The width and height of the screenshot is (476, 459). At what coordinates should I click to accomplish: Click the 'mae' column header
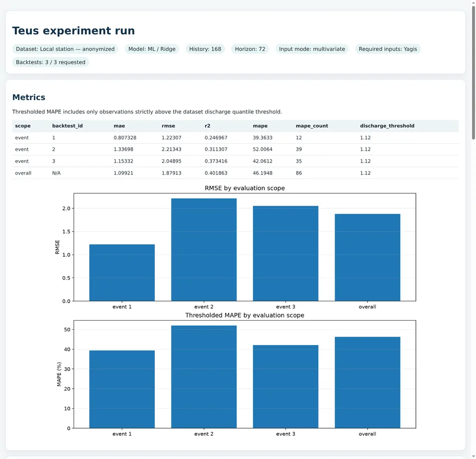coord(119,126)
